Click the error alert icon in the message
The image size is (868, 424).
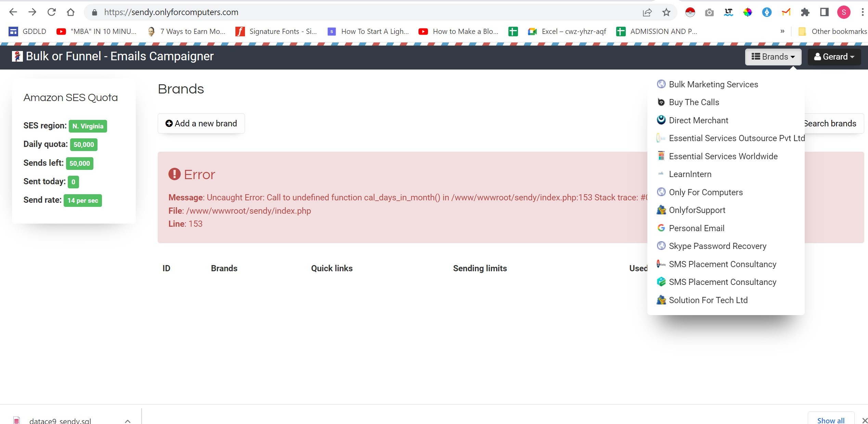tap(174, 174)
